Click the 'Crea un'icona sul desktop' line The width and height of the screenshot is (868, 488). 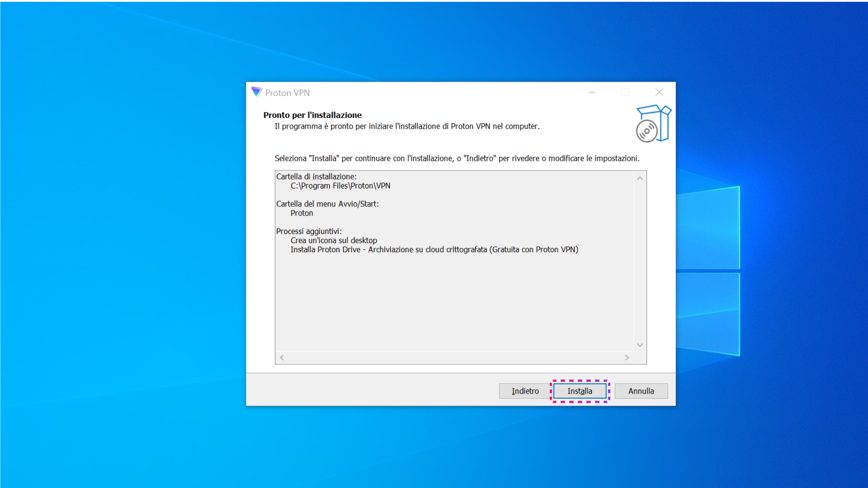pyautogui.click(x=334, y=240)
